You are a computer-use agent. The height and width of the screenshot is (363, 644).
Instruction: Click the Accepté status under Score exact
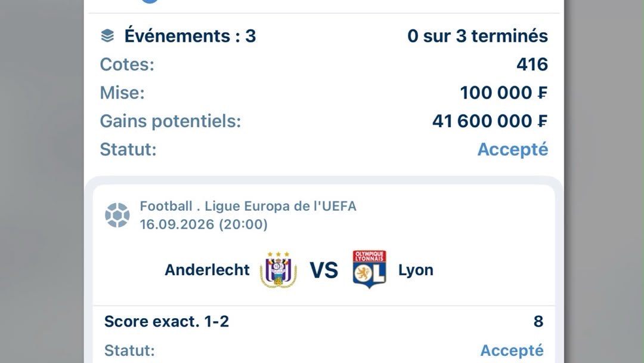coord(512,350)
